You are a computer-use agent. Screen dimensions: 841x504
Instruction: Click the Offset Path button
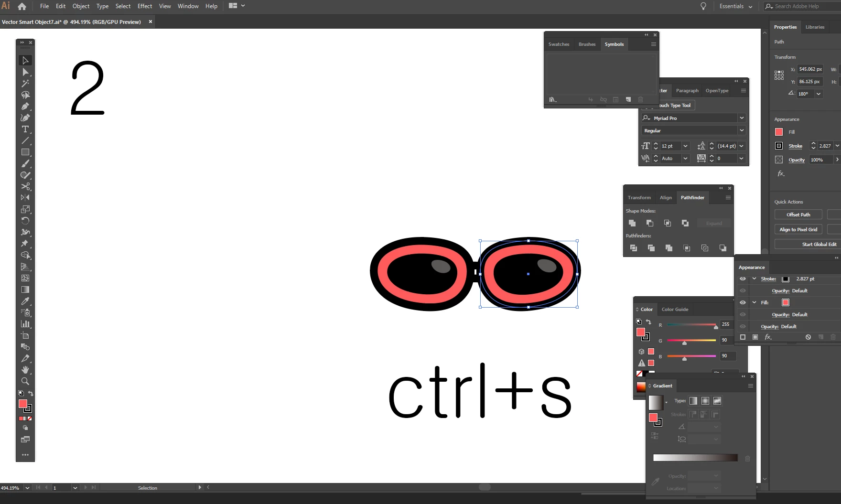click(x=798, y=215)
